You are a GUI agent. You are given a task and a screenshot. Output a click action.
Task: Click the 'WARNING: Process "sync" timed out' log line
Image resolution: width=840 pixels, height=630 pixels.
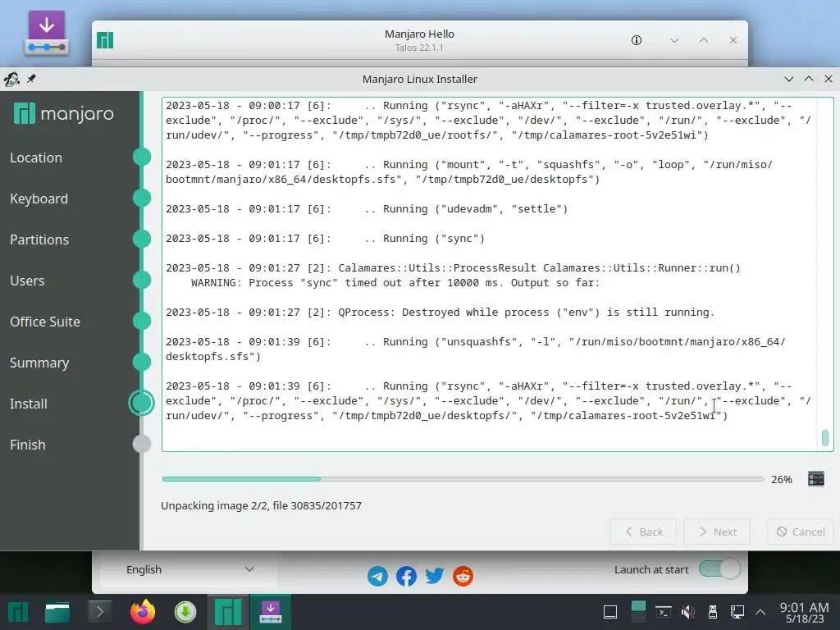click(x=395, y=283)
